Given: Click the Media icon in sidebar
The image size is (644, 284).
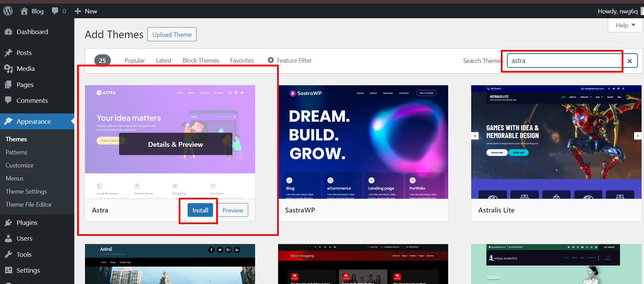Looking at the screenshot, I should [x=9, y=68].
